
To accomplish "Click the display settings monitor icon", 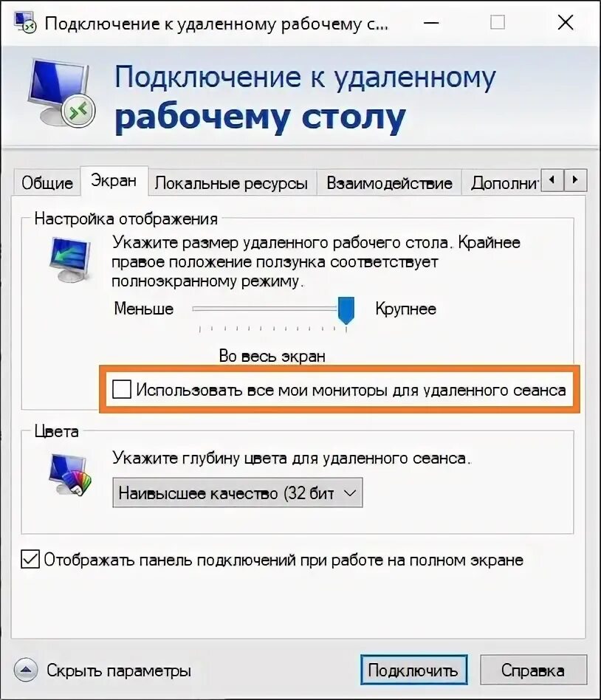I will click(x=70, y=260).
